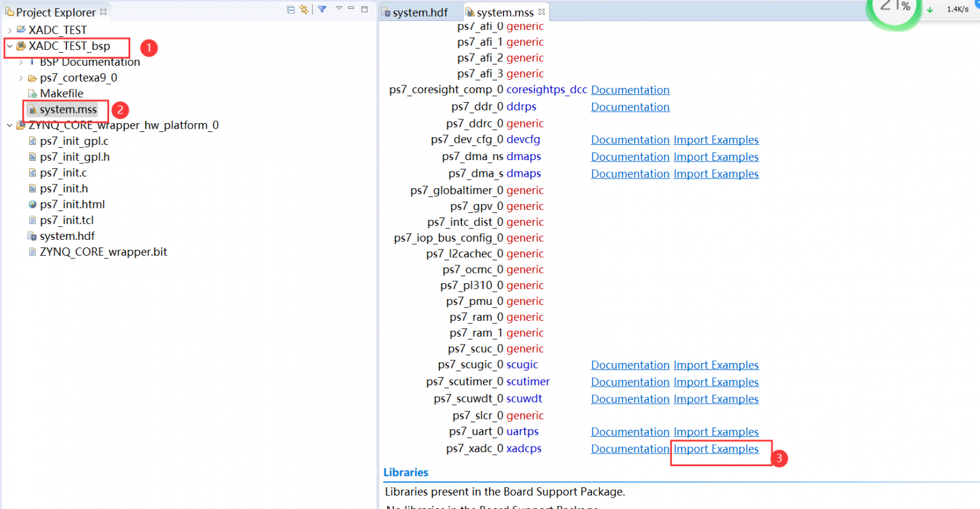Click Import Examples for ps7_xadc_0
This screenshot has height=509, width=980.
point(716,449)
